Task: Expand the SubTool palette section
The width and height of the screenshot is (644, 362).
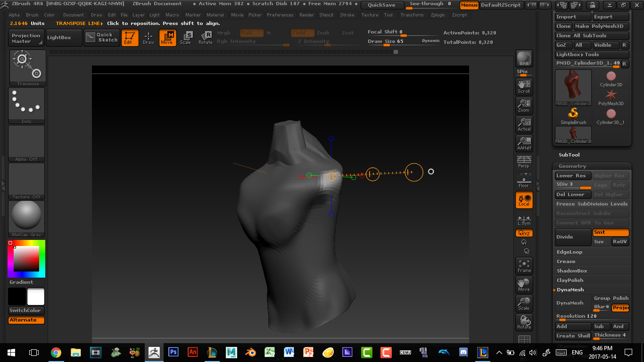Action: [569, 155]
